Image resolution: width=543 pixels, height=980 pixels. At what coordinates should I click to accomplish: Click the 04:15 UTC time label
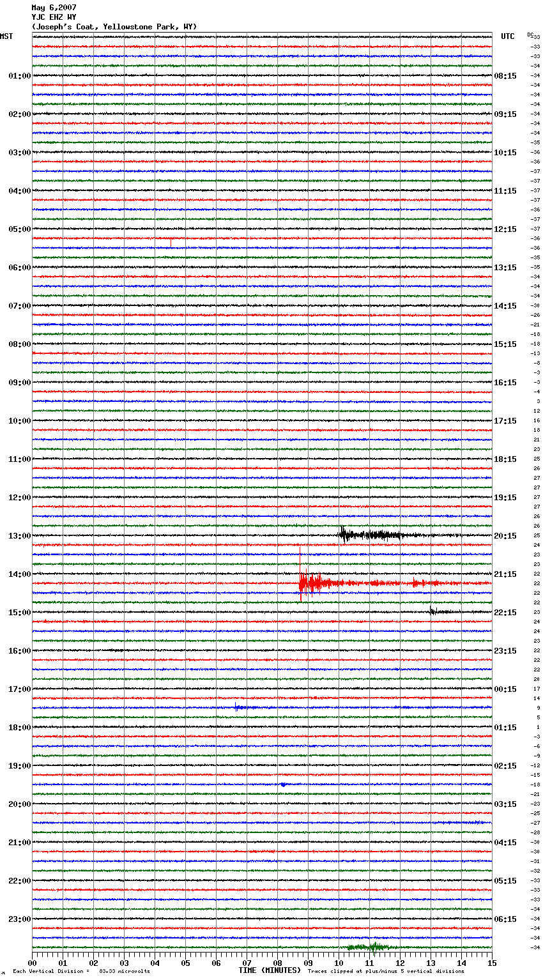pos(505,843)
